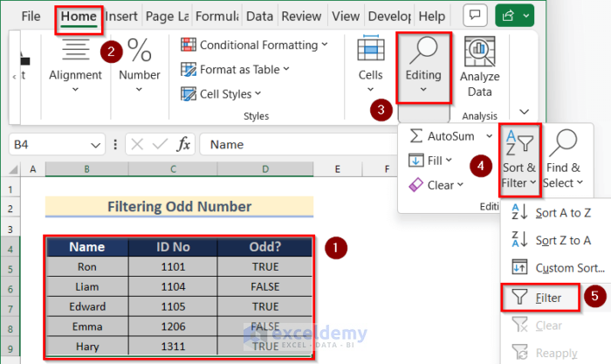Click the green Share button icon
The width and height of the screenshot is (611, 364).
(508, 16)
